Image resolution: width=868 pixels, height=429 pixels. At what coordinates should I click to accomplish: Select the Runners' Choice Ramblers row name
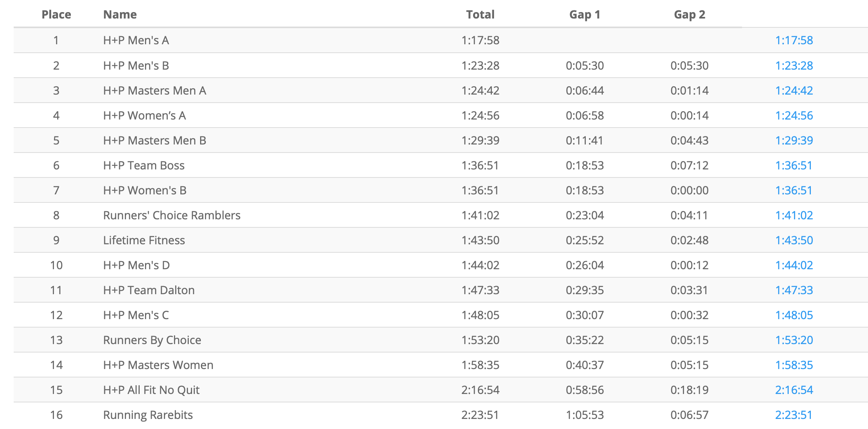point(172,215)
